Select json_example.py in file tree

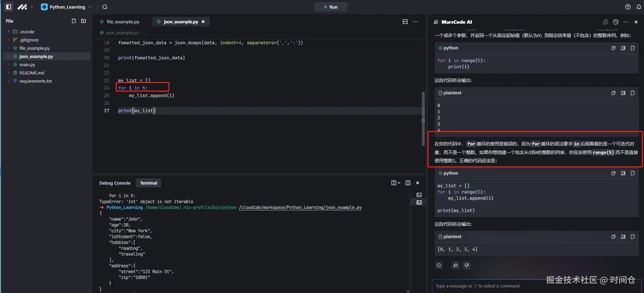47,56
